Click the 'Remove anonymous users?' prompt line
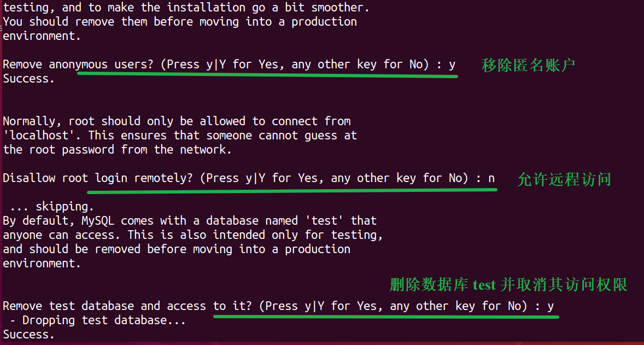The height and width of the screenshot is (345, 644). tap(229, 65)
